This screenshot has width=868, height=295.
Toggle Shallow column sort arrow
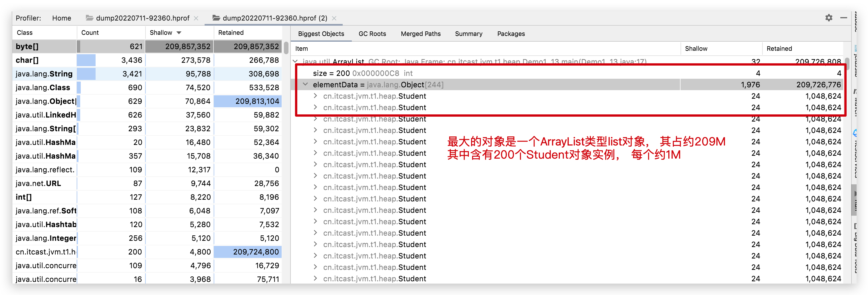coord(179,33)
